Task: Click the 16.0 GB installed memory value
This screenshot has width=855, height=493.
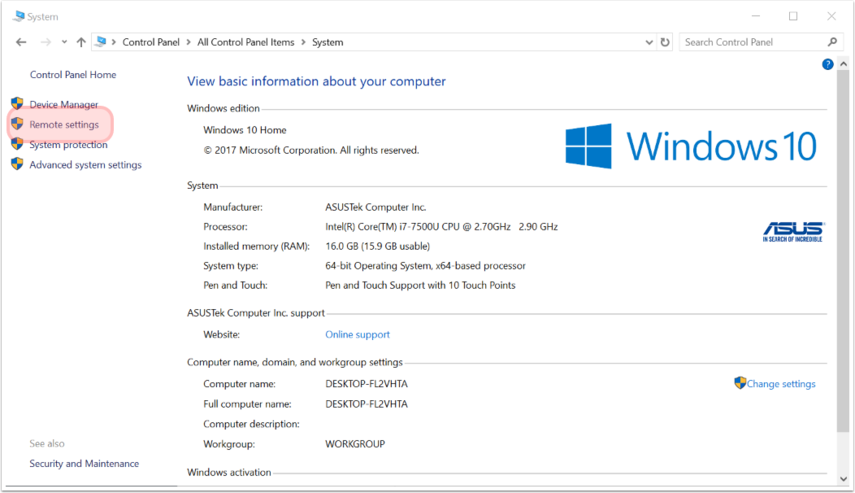Action: [x=378, y=246]
